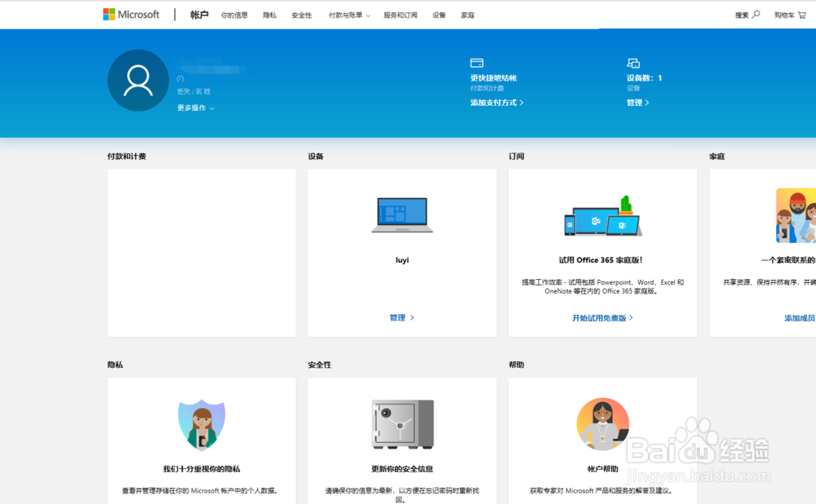This screenshot has width=816, height=504.
Task: Click 帐户帮助 heading
Action: 603,469
